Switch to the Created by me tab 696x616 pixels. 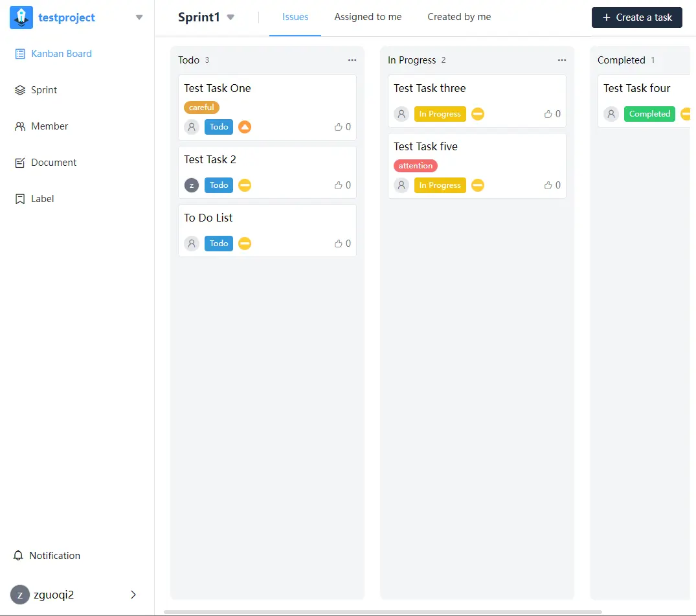coord(459,17)
